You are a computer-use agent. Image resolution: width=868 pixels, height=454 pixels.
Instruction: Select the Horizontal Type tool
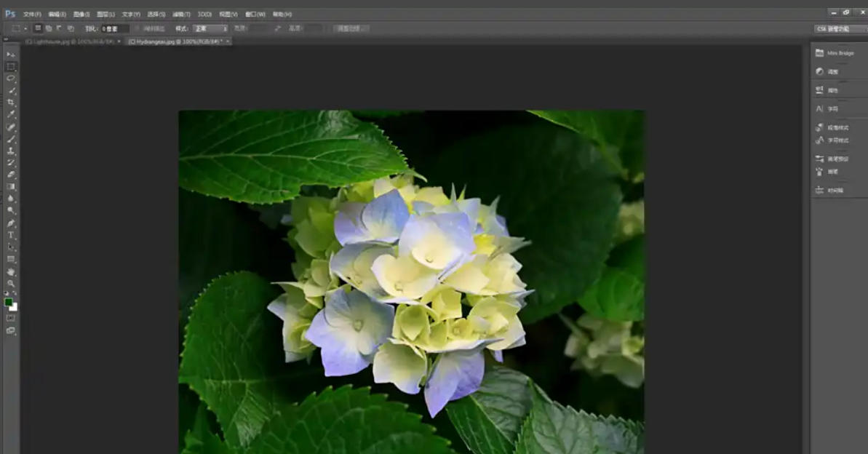pos(9,234)
